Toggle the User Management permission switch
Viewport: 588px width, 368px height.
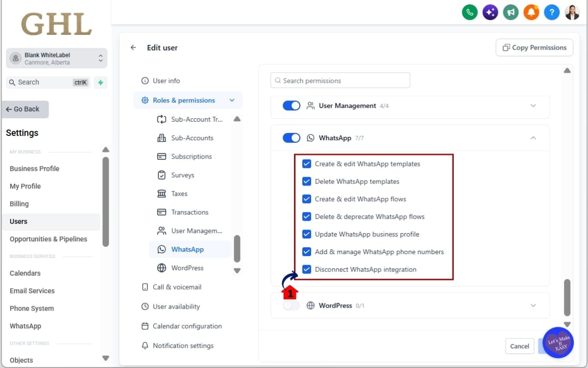coord(292,105)
